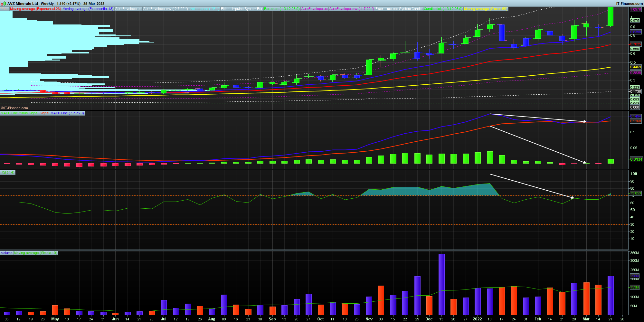Click the 0.4469 yellow SMA price tag

tap(636, 67)
